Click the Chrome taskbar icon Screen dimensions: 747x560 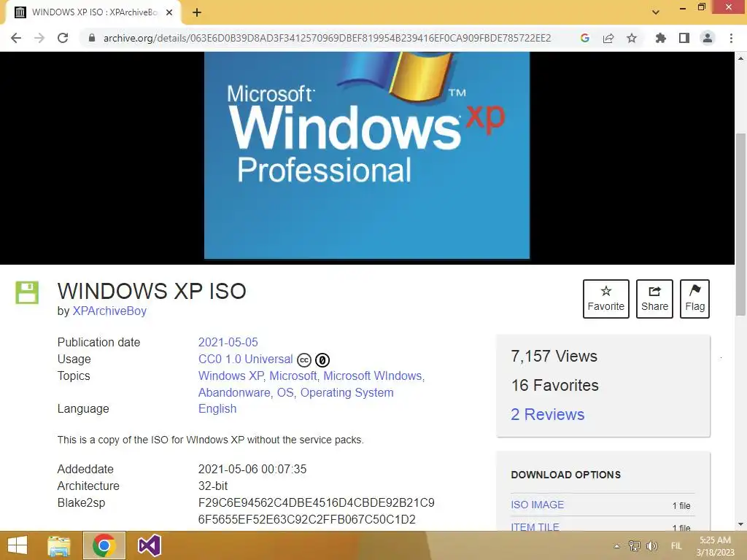[x=104, y=545]
